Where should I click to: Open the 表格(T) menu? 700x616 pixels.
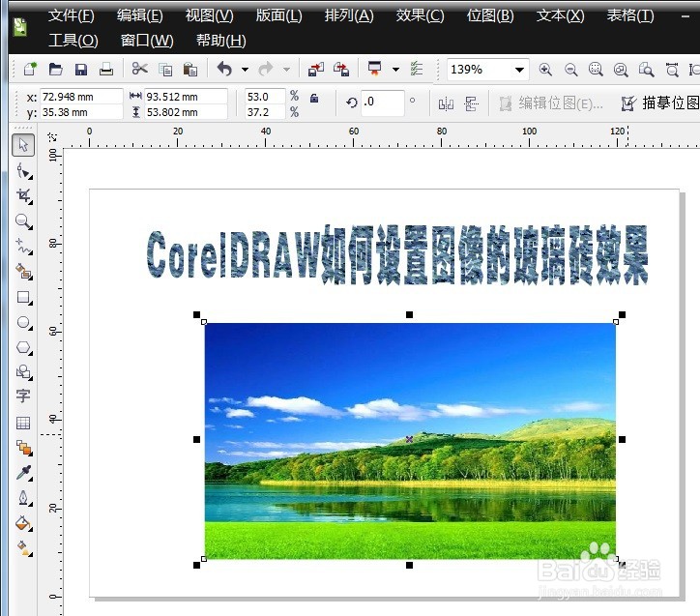630,16
